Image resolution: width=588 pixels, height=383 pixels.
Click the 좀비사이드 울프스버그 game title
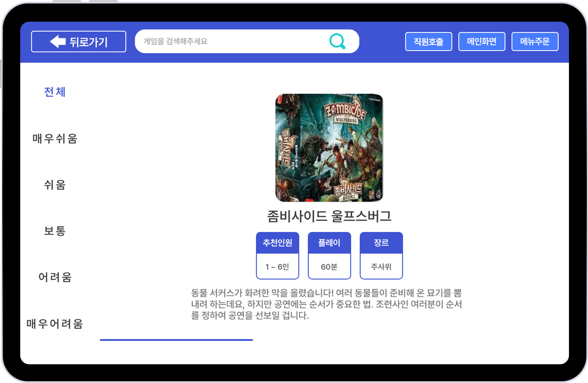tap(329, 216)
